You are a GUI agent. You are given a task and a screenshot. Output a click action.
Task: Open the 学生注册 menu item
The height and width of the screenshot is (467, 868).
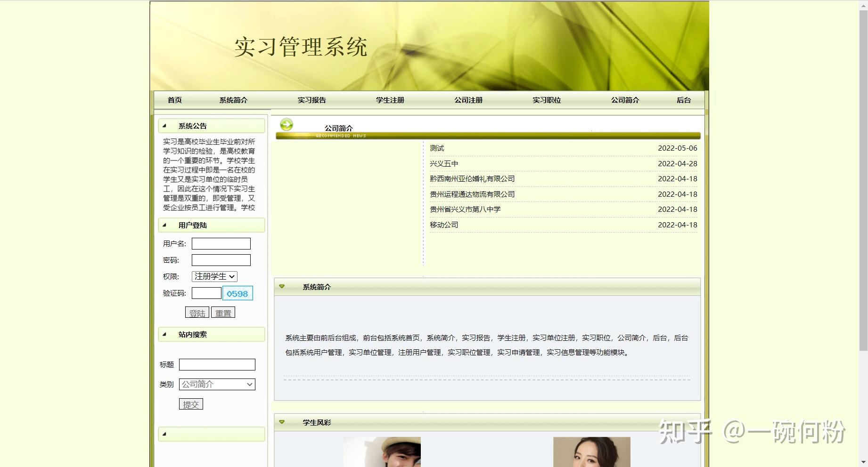click(389, 100)
